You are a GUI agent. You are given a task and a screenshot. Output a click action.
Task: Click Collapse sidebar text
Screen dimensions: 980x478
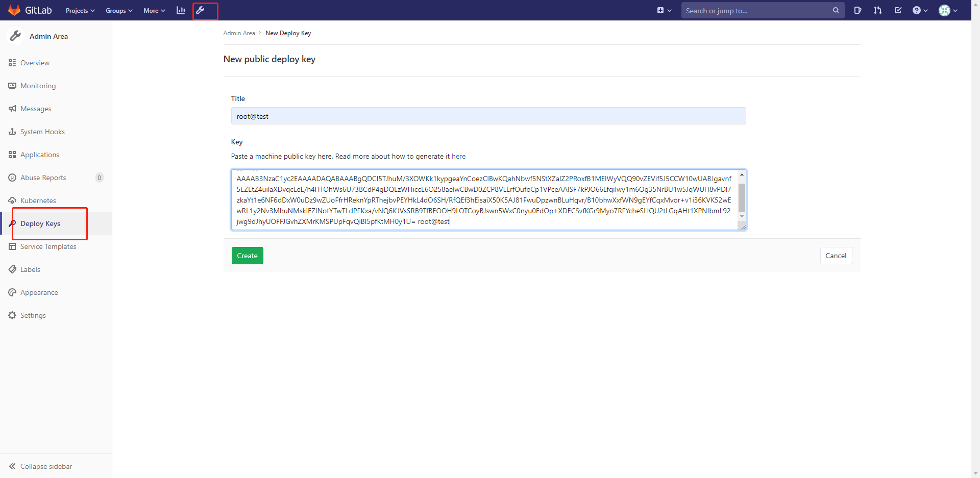point(46,466)
